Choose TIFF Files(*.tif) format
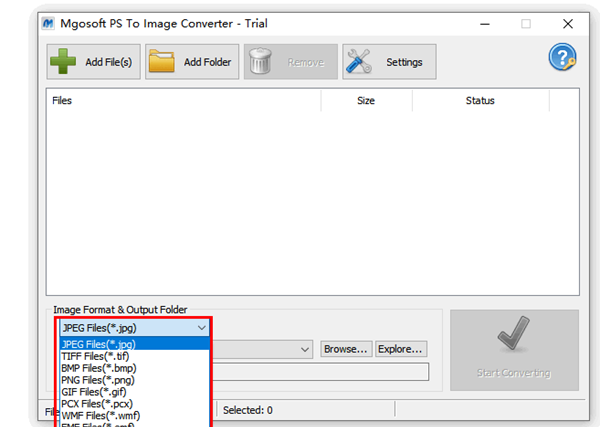600x427 pixels. tap(135, 356)
